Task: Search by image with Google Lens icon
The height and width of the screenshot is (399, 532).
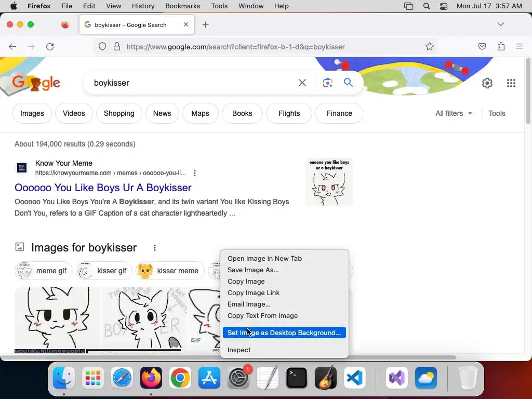Action: 327,83
